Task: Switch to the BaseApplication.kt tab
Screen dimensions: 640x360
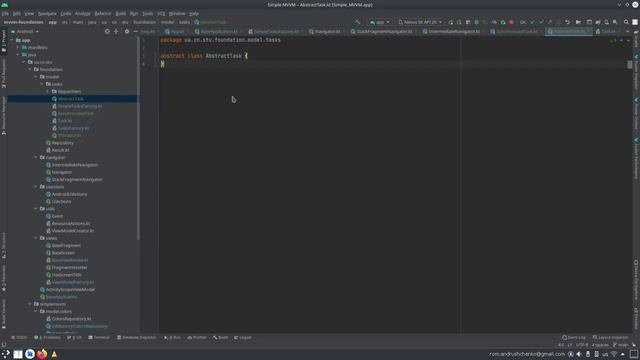Action: 218,31
